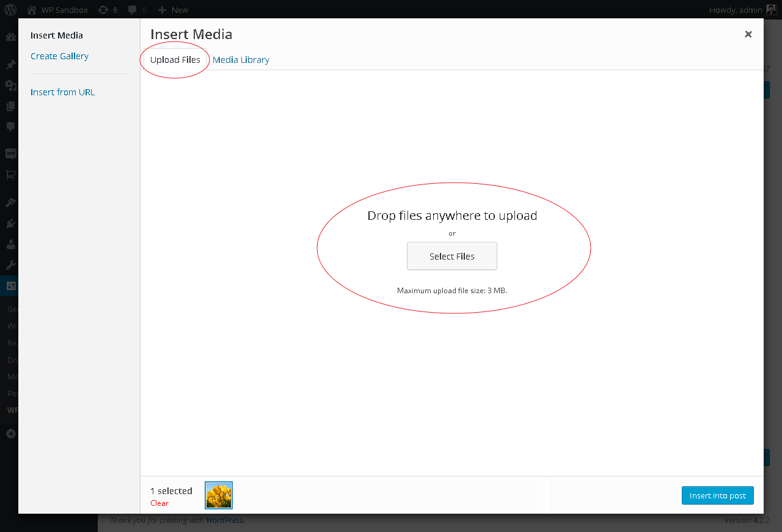Clear the current media selection
This screenshot has height=532, width=782.
(159, 503)
